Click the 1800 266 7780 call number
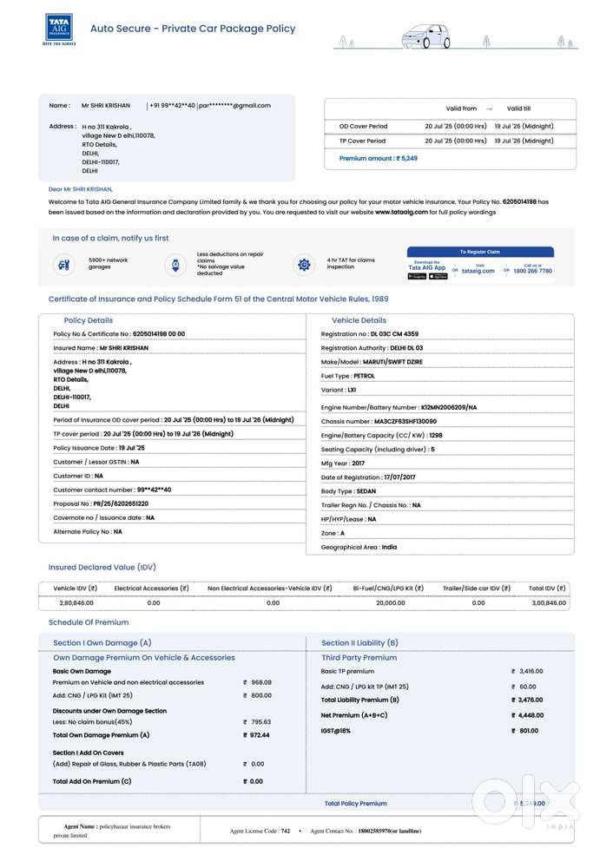 533,268
